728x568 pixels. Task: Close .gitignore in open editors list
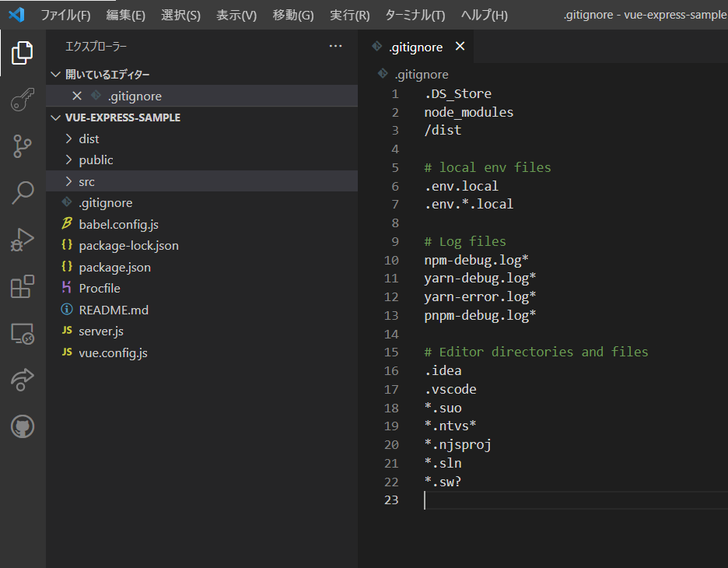77,96
